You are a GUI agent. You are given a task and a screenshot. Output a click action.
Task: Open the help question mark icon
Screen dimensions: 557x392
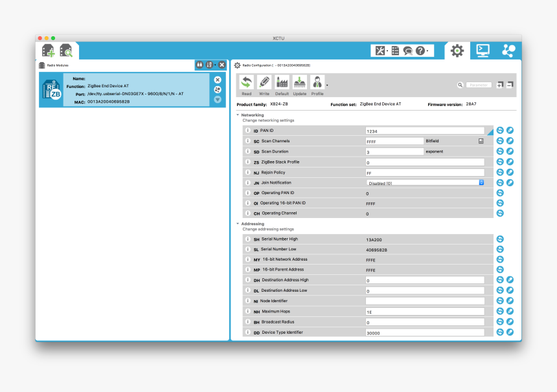(420, 50)
